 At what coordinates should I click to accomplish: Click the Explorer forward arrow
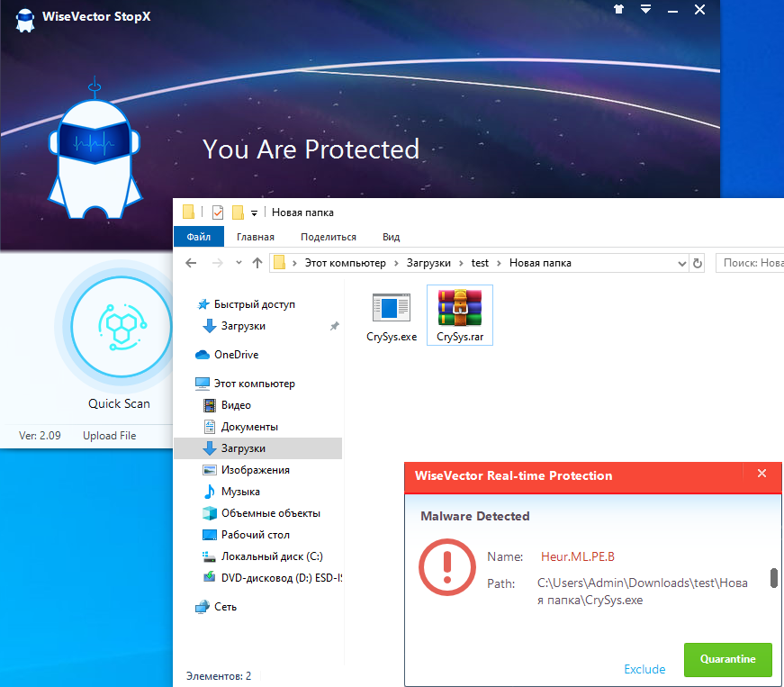click(x=218, y=263)
